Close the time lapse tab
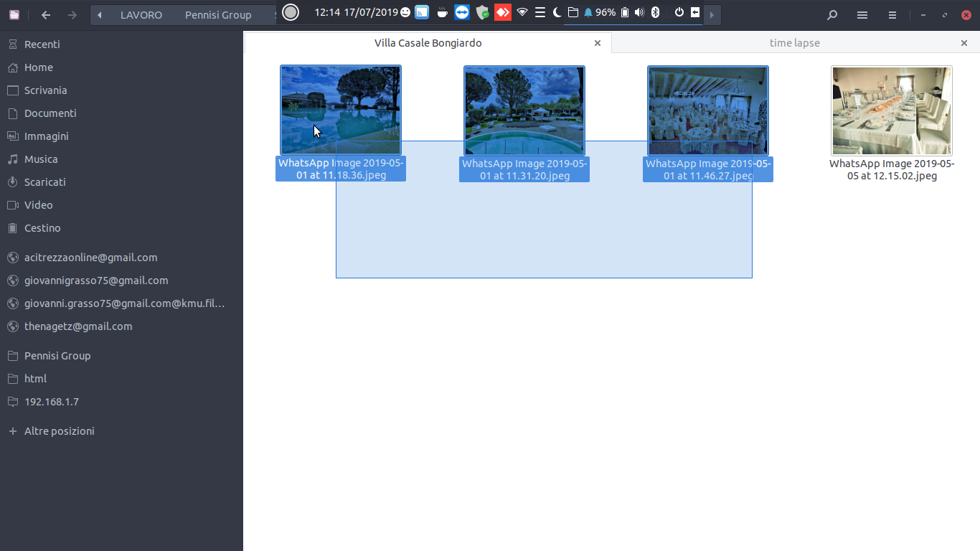 tap(964, 43)
